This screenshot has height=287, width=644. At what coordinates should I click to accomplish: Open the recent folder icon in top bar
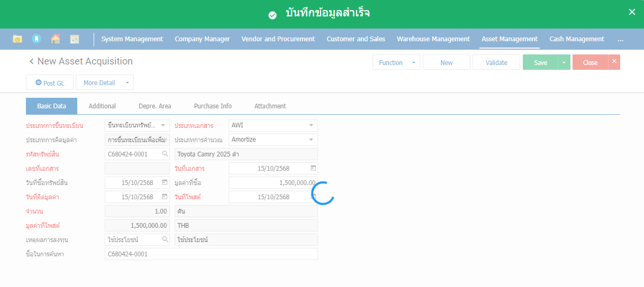17,39
